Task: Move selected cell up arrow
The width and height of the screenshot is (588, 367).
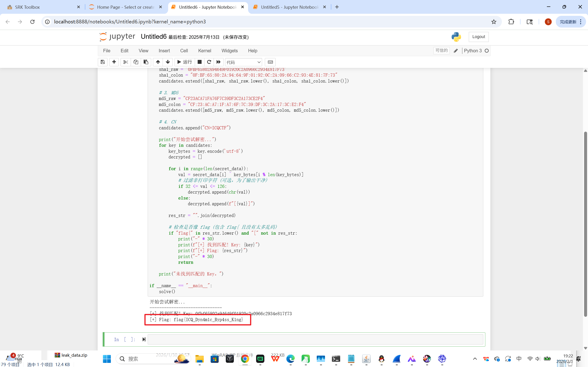Action: tap(158, 62)
